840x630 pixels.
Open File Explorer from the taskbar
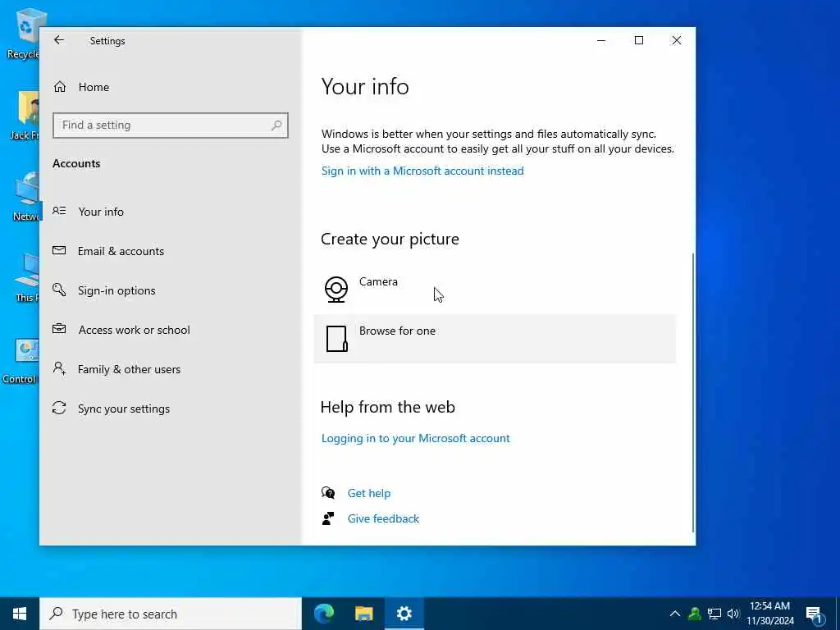[x=363, y=614]
